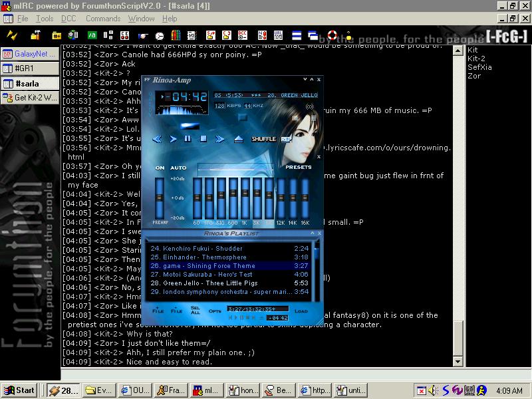Select track 27 Motoi Sakuraba - Hero's Test
532x399 pixels.
[x=229, y=275]
